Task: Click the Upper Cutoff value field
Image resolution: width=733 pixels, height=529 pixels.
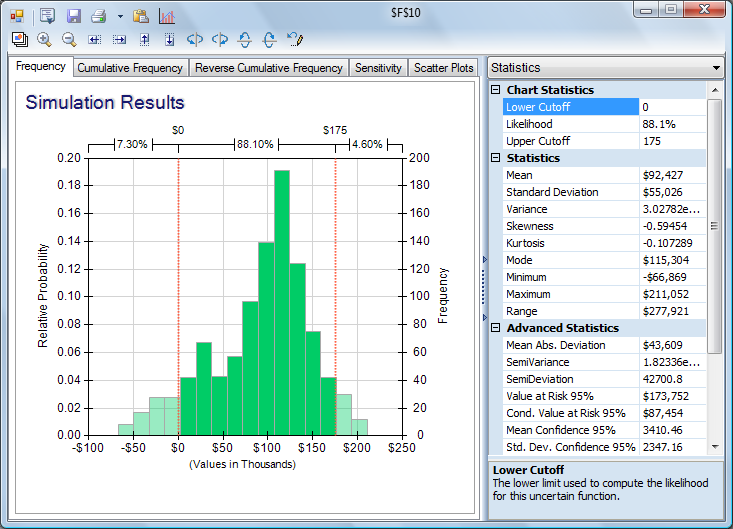Action: (x=672, y=141)
